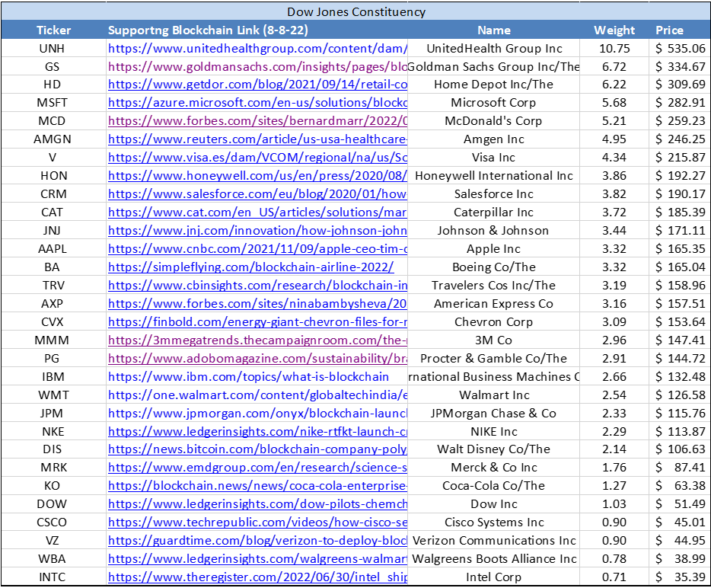Open the ledgerinsights nike-rtfkt link

(257, 431)
